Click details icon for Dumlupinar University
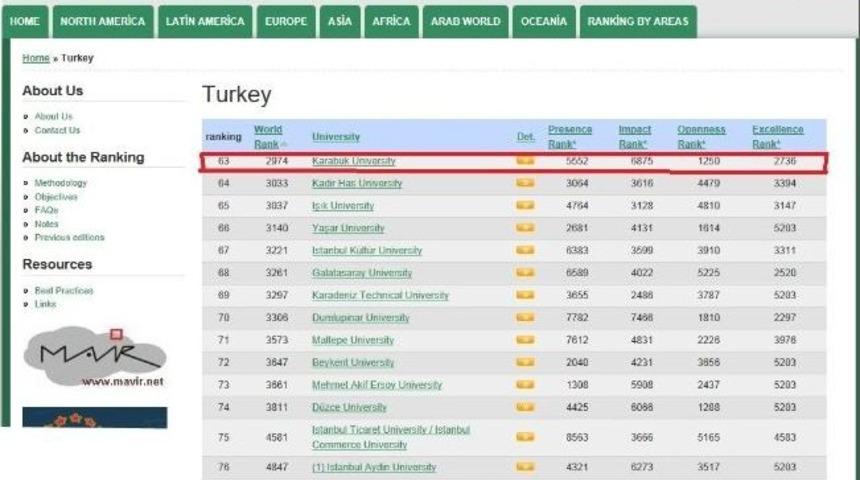 pos(525,317)
